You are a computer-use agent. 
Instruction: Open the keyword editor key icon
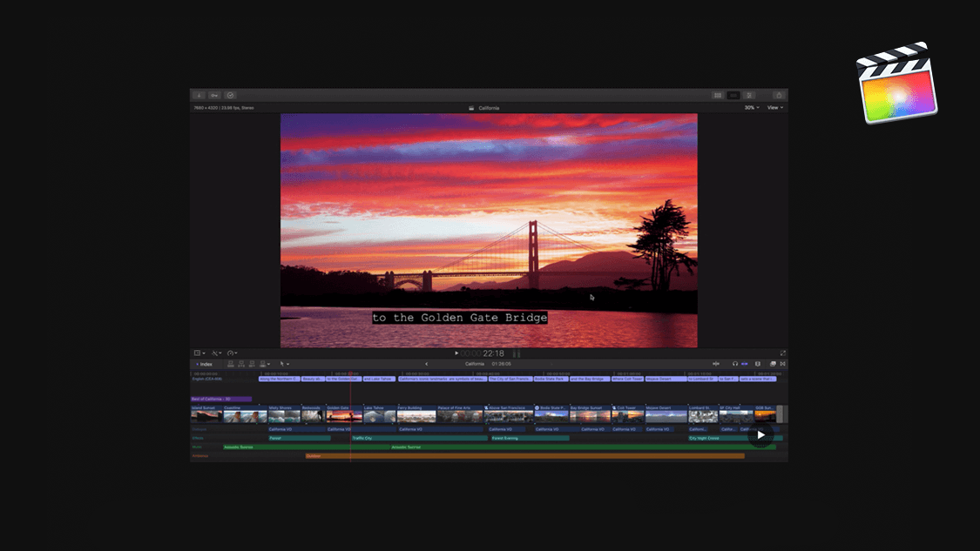click(x=214, y=96)
